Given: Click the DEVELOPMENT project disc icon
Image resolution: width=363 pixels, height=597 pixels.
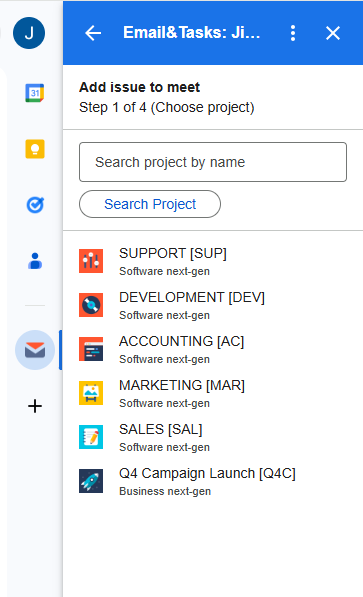Looking at the screenshot, I should [x=91, y=305].
